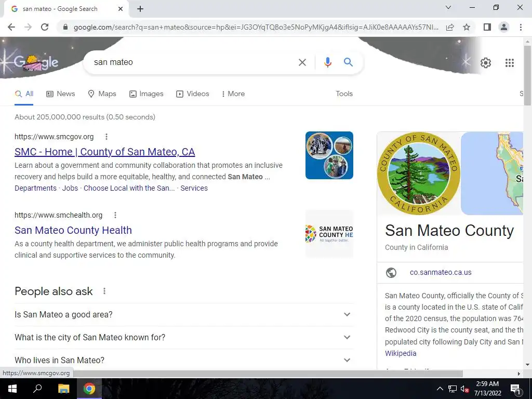Open SMC - Home County of San Mateo link
This screenshot has height=399, width=532.
point(105,152)
